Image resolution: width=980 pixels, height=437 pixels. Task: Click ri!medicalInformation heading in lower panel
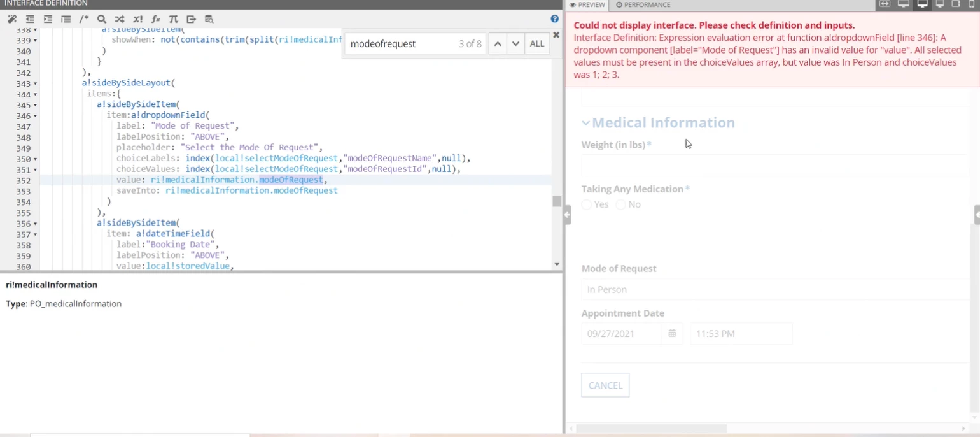52,285
